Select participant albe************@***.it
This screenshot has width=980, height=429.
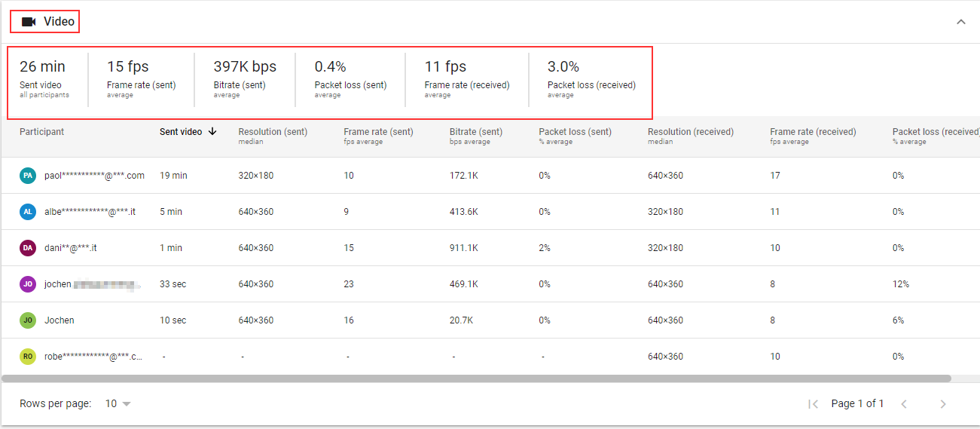coord(90,212)
